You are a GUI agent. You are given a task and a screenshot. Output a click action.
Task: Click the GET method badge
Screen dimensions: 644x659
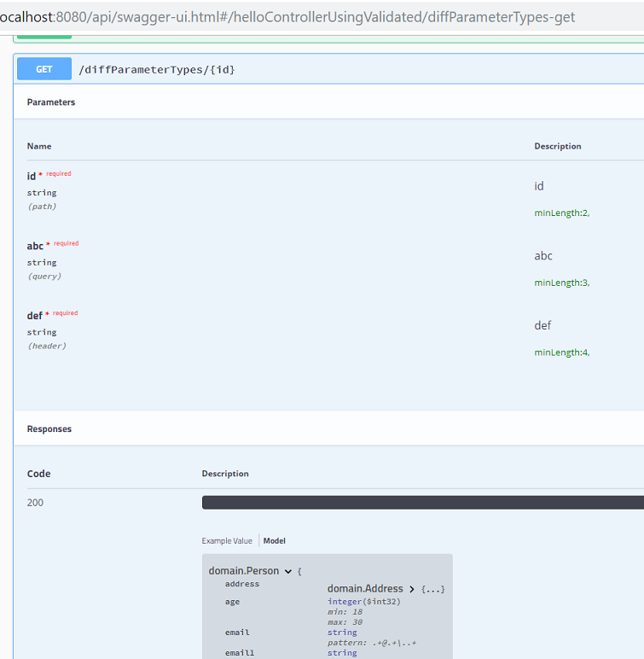coord(44,69)
